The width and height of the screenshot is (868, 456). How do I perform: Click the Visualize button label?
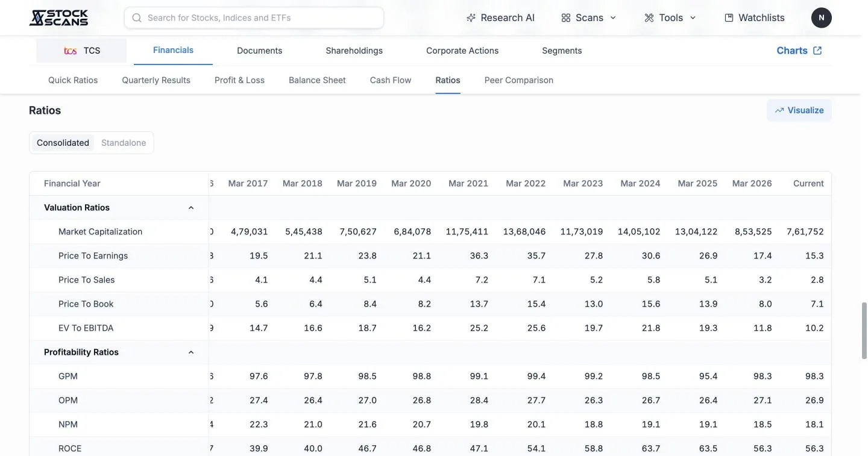pos(805,110)
